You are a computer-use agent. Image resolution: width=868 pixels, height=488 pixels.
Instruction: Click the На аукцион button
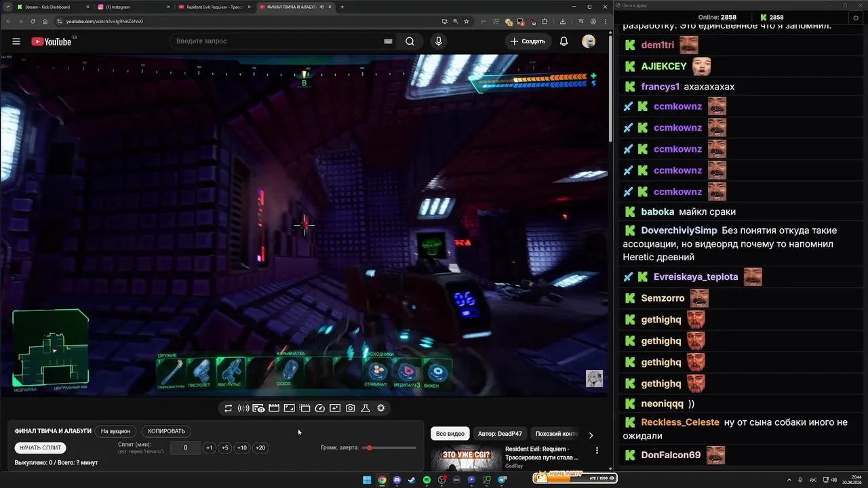[x=115, y=431]
